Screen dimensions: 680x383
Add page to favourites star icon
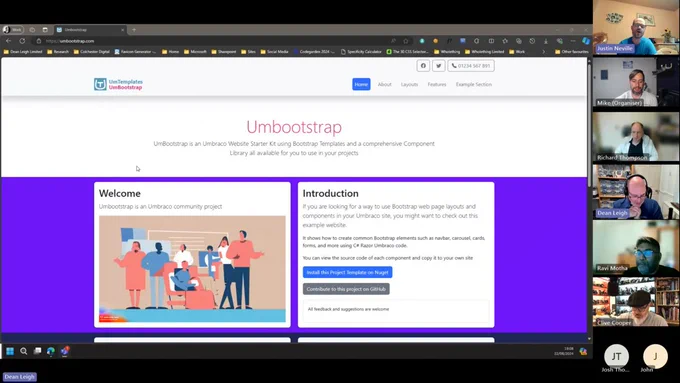pyautogui.click(x=405, y=41)
